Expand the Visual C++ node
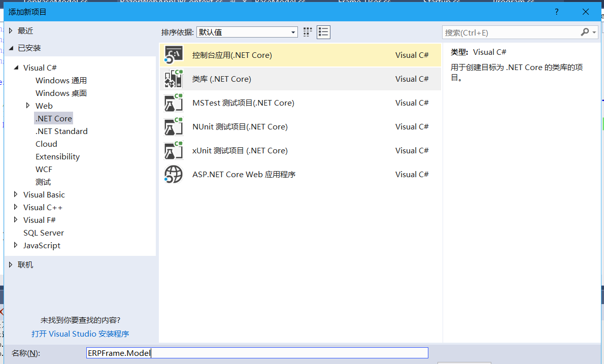Image resolution: width=604 pixels, height=364 pixels. click(16, 207)
